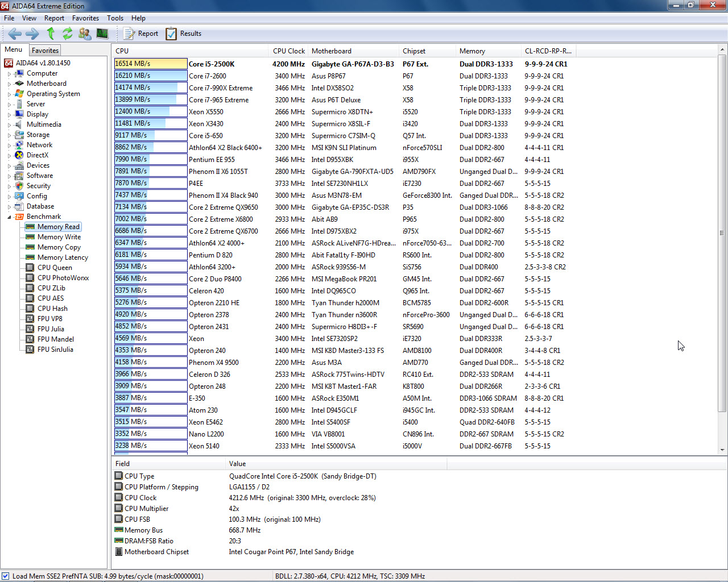Expand the Network tree node
This screenshot has height=582, width=728.
point(9,145)
